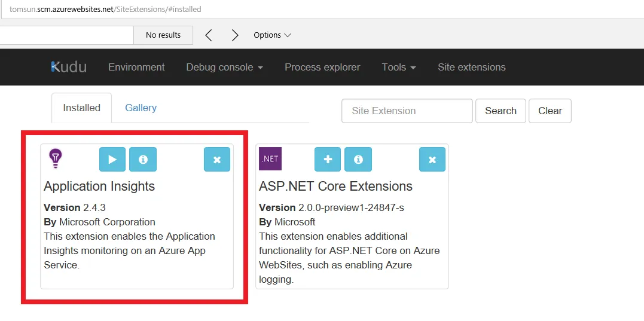644x321 pixels.
Task: Open info for ASP.NET Core Extensions
Action: click(358, 159)
